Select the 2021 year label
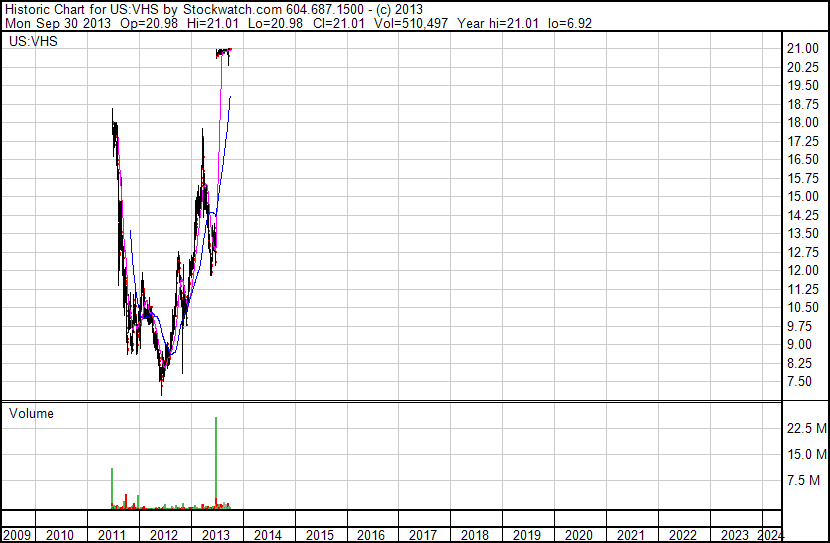Image resolution: width=830 pixels, height=543 pixels. point(630,535)
